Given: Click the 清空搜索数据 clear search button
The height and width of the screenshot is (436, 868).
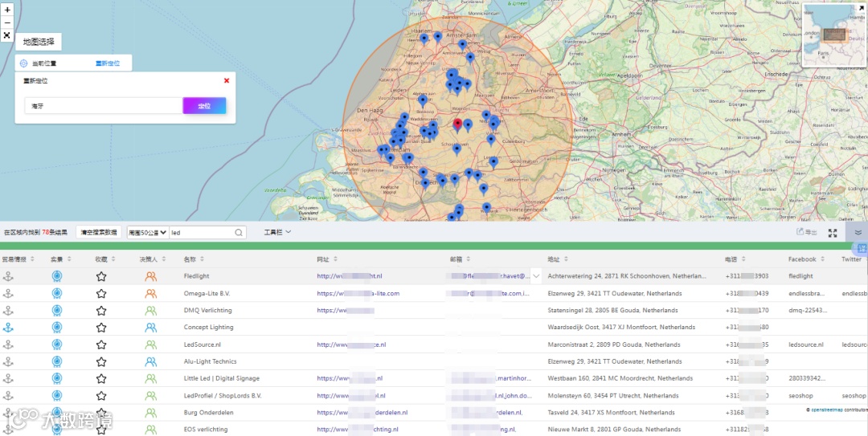Looking at the screenshot, I should pyautogui.click(x=99, y=233).
